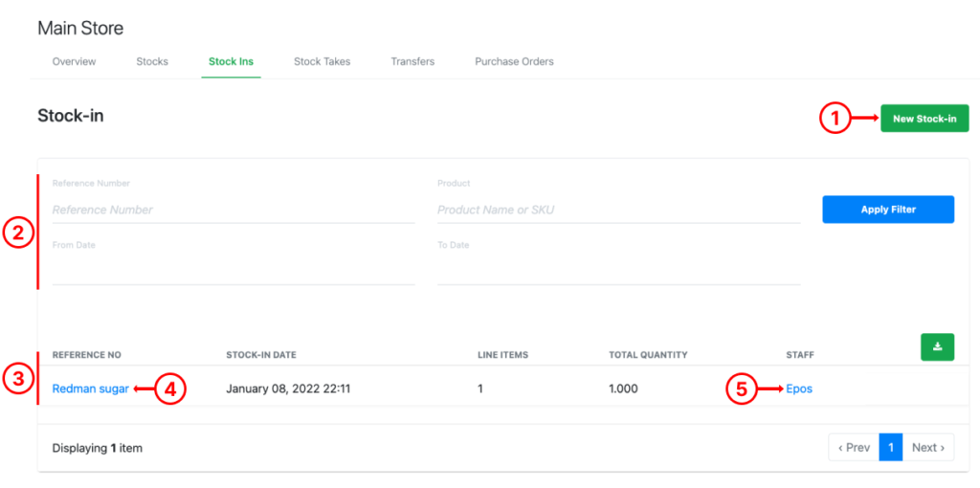
Task: View the Purchase Orders tab
Action: [514, 61]
